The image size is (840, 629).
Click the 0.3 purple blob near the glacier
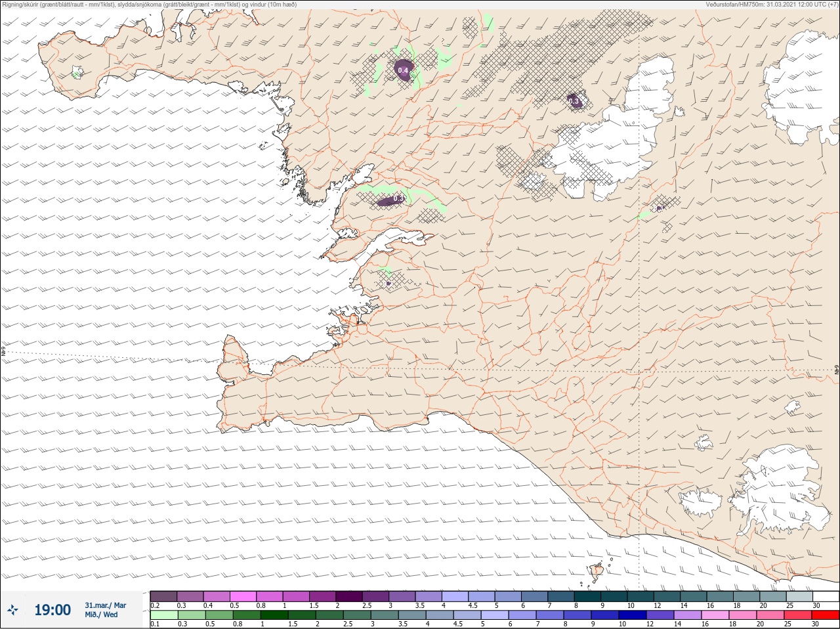tap(574, 101)
